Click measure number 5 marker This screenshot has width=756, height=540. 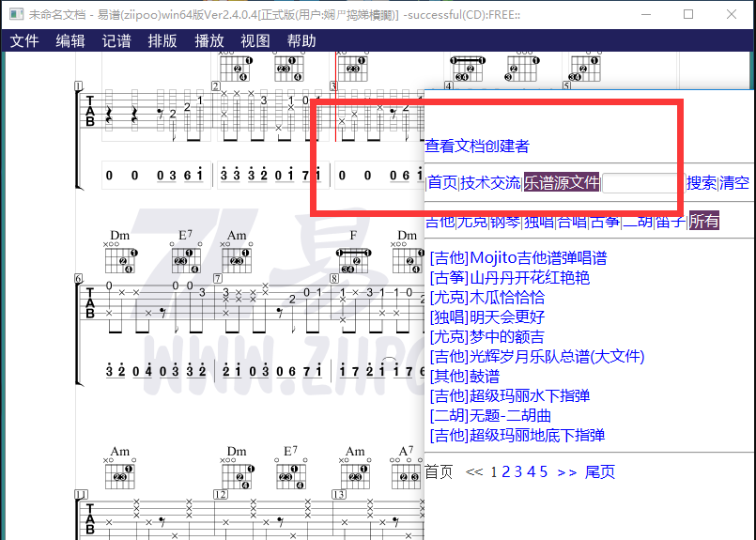click(566, 85)
